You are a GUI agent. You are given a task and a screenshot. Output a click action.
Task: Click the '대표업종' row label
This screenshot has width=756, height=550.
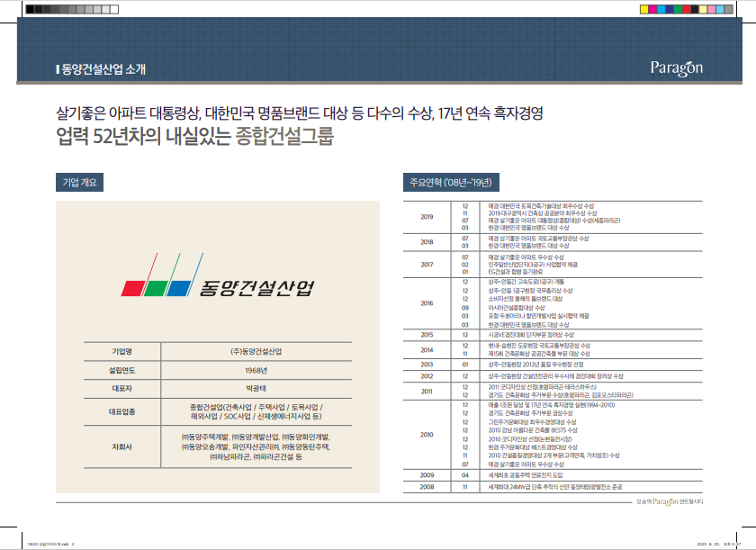[x=122, y=411]
